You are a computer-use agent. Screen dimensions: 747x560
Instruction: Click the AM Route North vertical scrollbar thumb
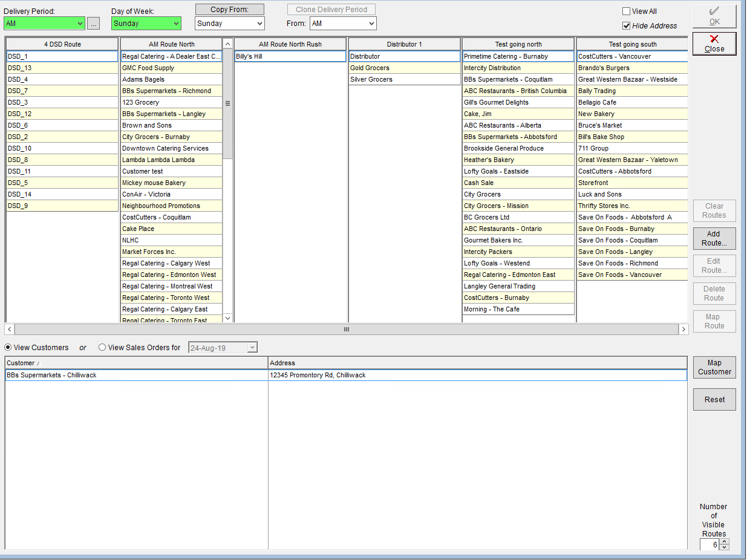pyautogui.click(x=227, y=103)
